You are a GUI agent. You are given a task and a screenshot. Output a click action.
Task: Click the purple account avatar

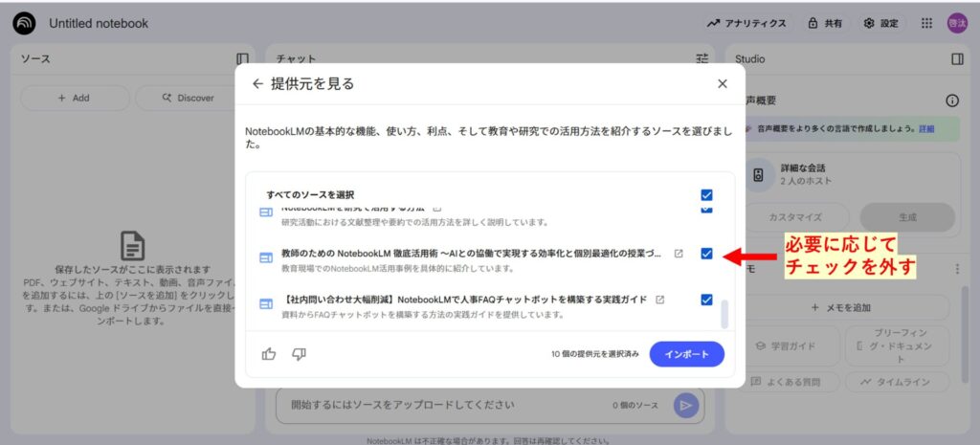956,23
